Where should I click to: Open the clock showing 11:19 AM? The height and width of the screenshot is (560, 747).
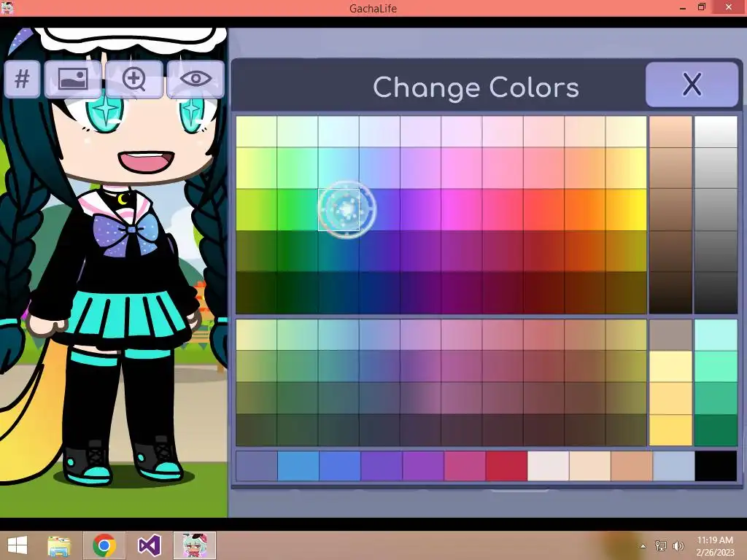pyautogui.click(x=715, y=545)
